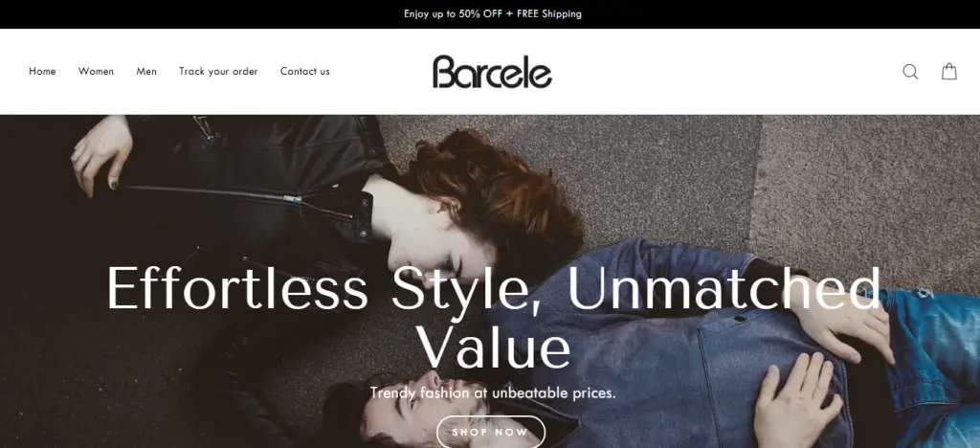Click the word Value in hero heading
This screenshot has width=980, height=448.
[494, 347]
